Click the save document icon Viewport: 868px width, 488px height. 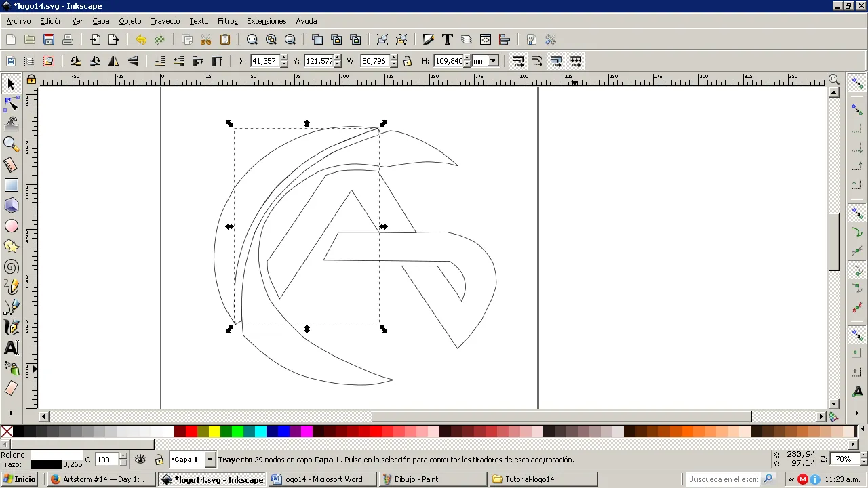[49, 39]
